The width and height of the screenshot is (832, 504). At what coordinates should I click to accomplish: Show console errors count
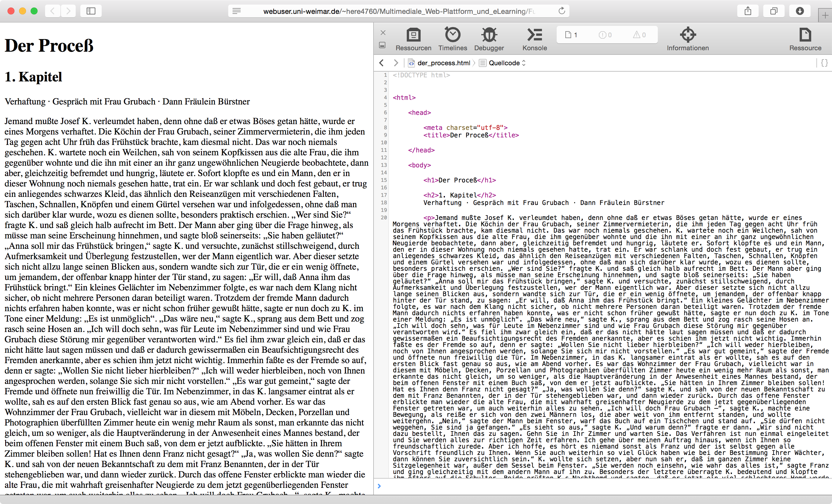click(x=605, y=35)
